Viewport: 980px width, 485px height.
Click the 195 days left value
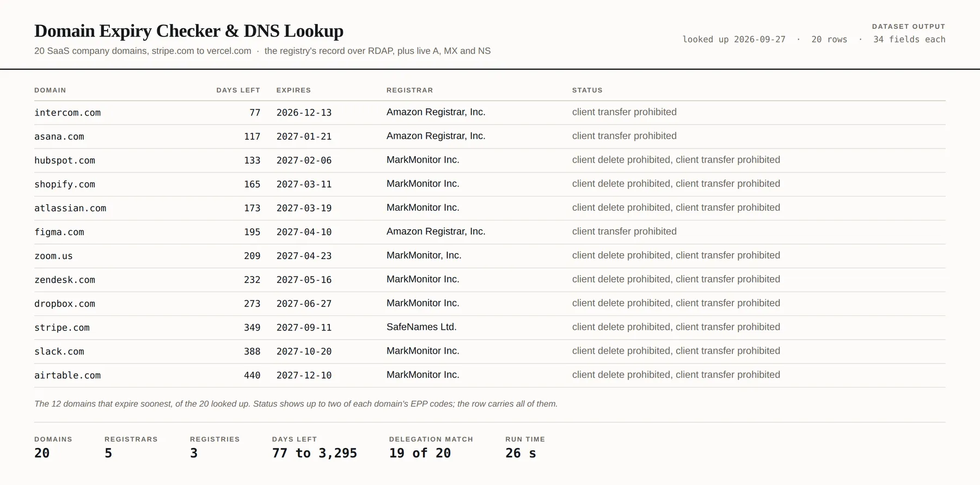[x=252, y=232]
